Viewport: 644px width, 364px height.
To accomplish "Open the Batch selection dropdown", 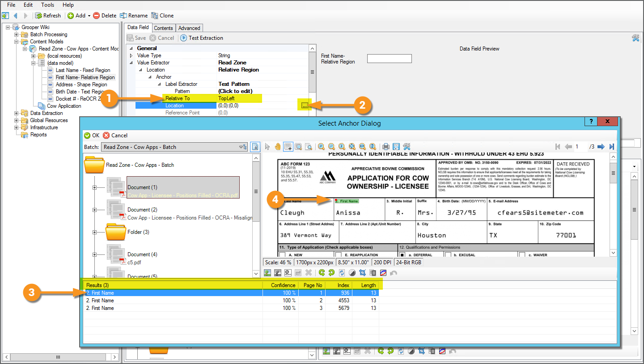I will [x=242, y=147].
